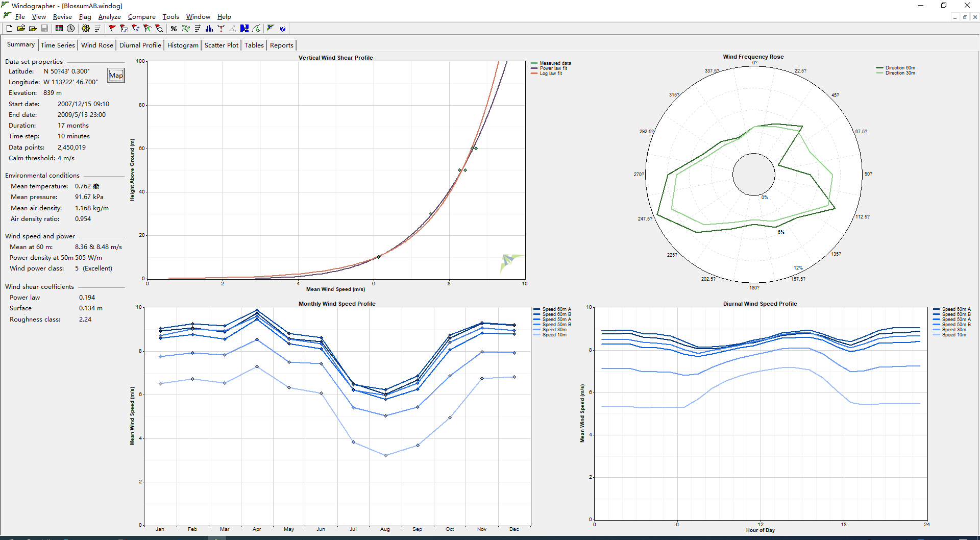The image size is (980, 540).
Task: Go to the Reports tab
Action: [281, 45]
